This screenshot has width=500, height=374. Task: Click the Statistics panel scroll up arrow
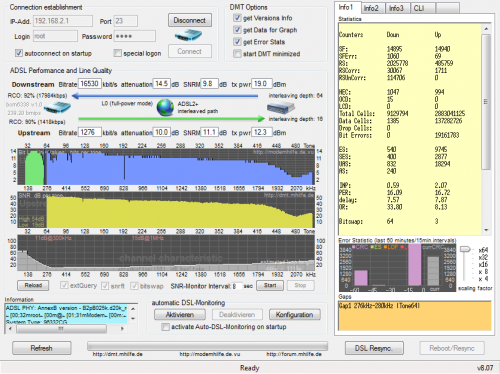click(x=486, y=29)
